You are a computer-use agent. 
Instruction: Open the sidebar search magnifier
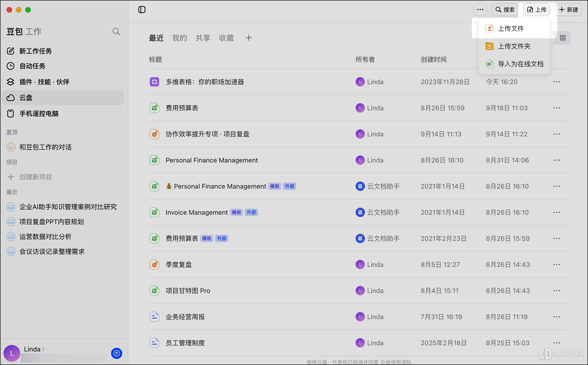tap(116, 32)
